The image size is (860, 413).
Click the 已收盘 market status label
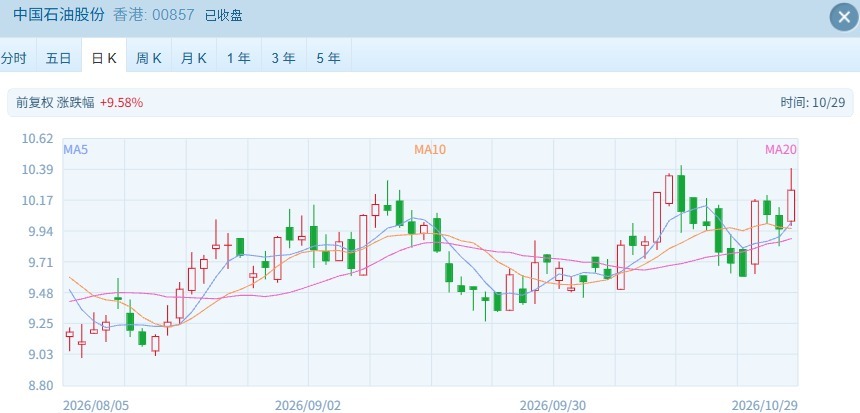[224, 15]
